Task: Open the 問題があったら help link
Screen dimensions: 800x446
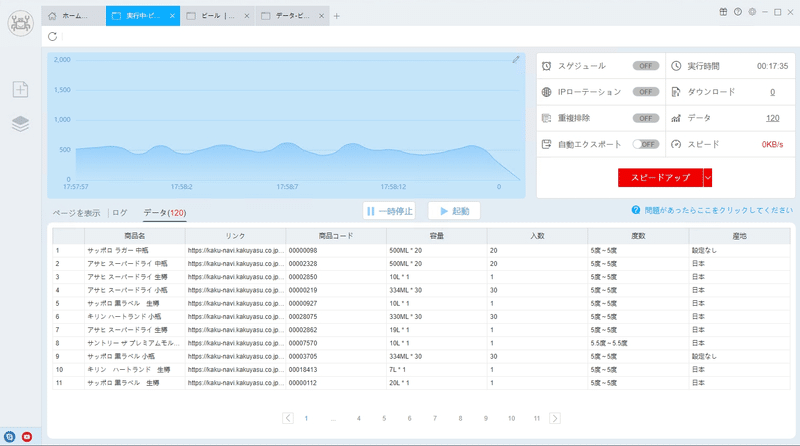Action: pos(718,210)
